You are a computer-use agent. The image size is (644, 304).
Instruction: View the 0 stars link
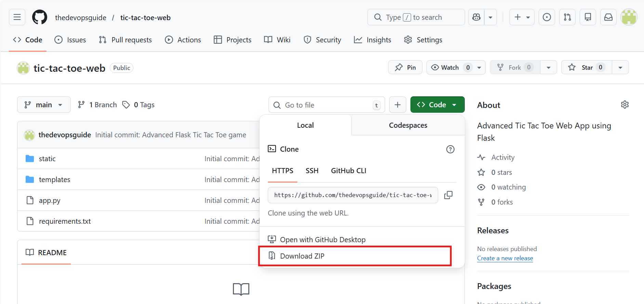(495, 172)
